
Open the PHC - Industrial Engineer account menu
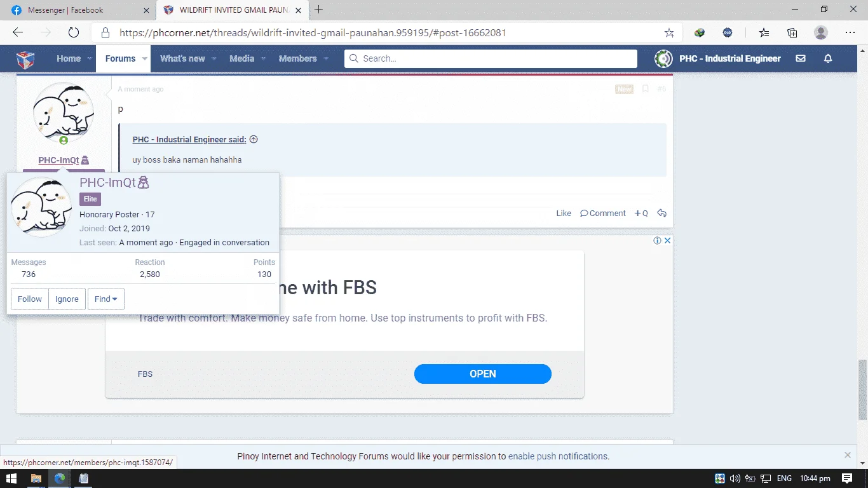[x=718, y=58]
